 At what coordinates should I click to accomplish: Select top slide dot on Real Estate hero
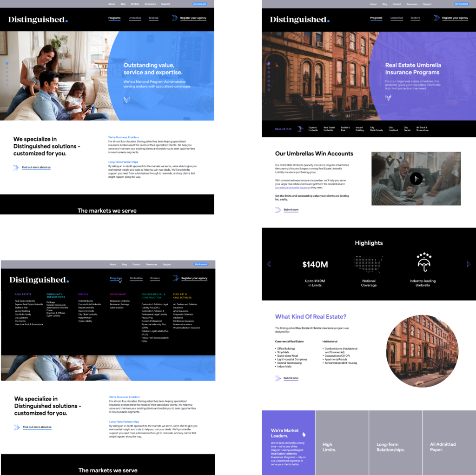tap(269, 64)
